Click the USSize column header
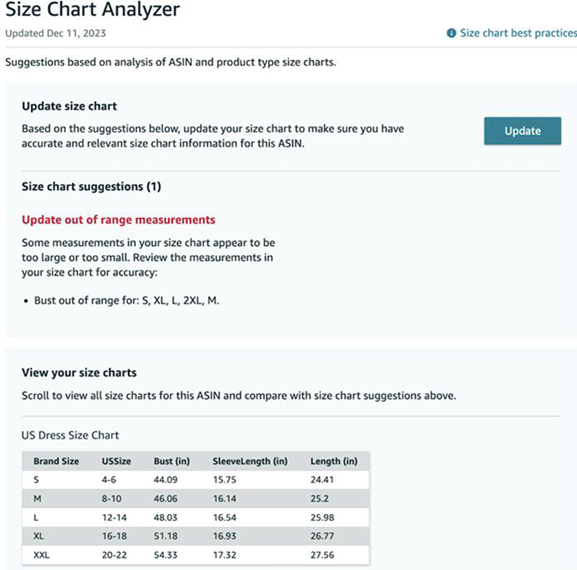 116,461
